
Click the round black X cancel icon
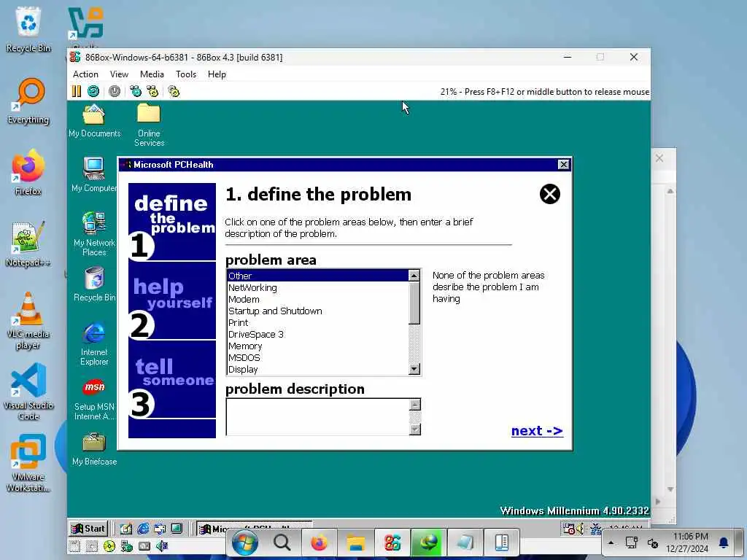click(550, 194)
